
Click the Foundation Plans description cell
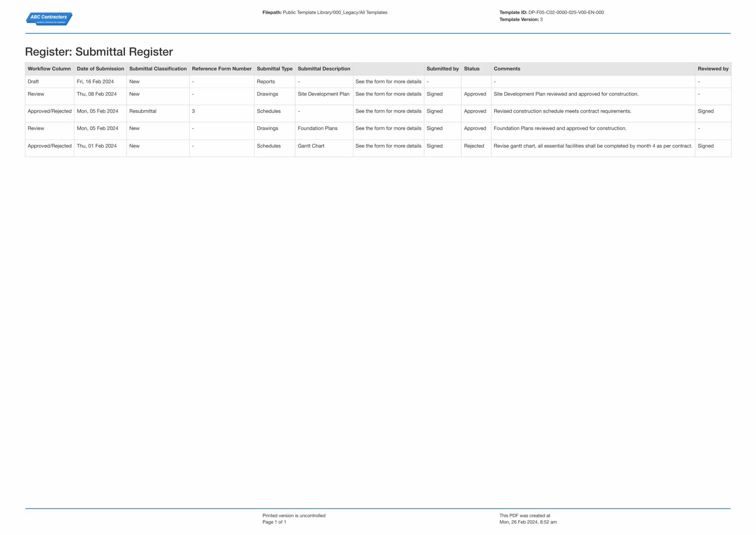(x=317, y=128)
